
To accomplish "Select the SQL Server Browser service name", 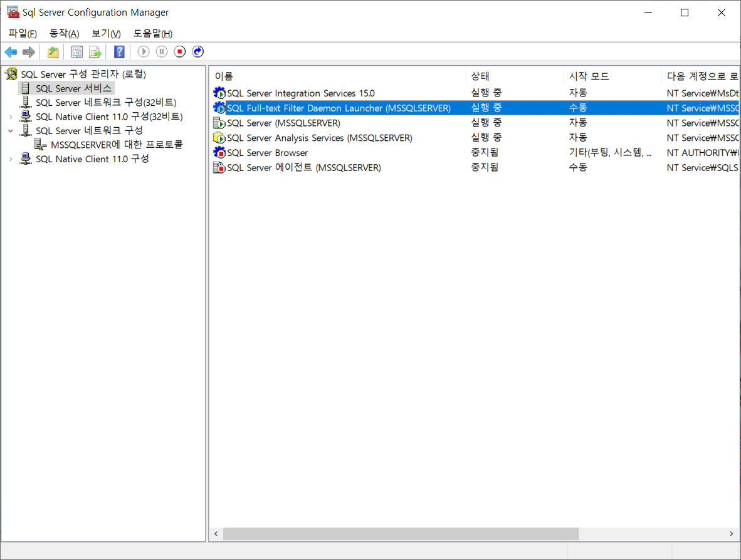I will click(268, 152).
